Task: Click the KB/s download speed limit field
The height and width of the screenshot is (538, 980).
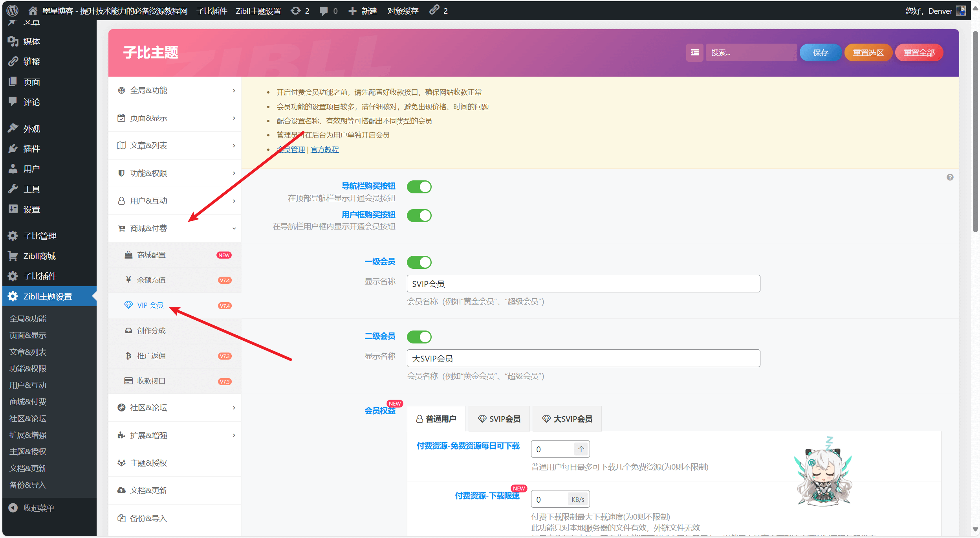Action: 560,499
